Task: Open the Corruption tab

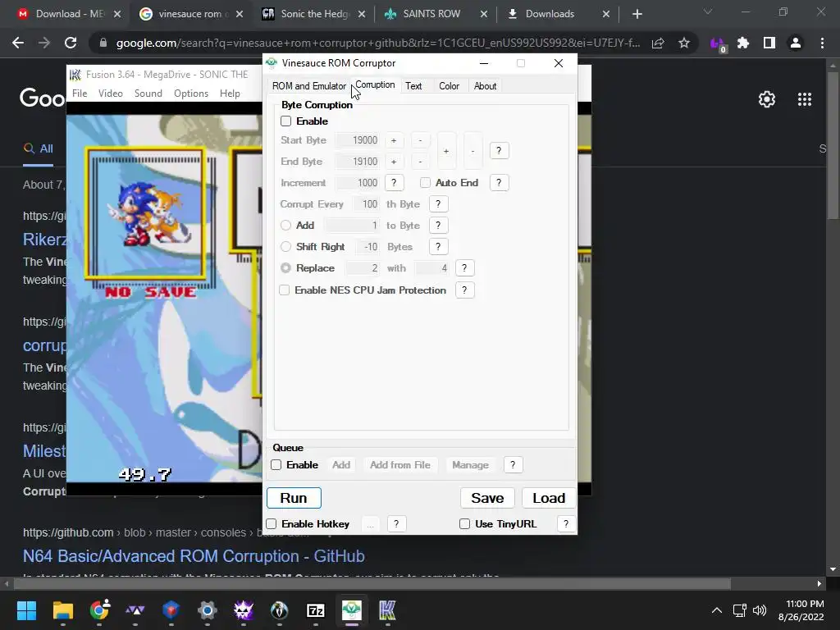Action: (x=375, y=84)
